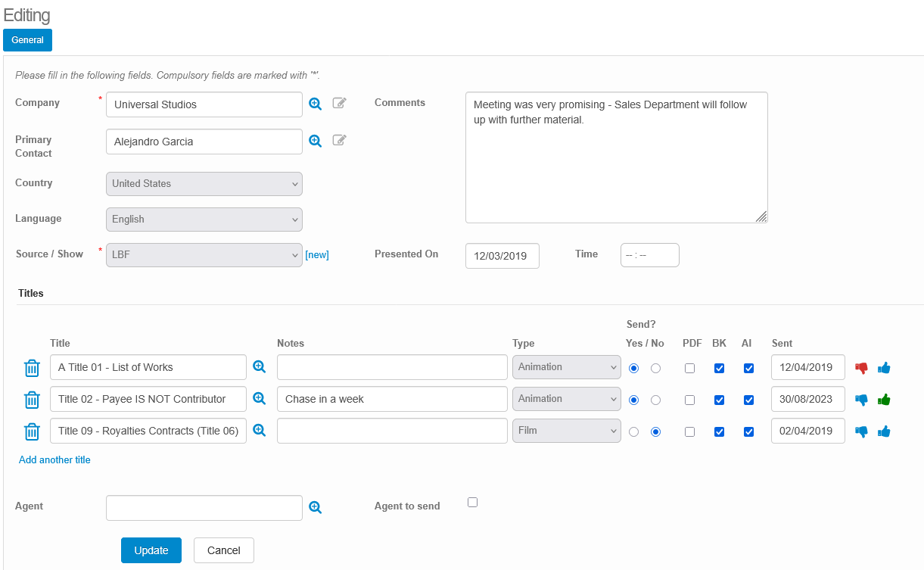Click the 'Add another title' link

(54, 459)
